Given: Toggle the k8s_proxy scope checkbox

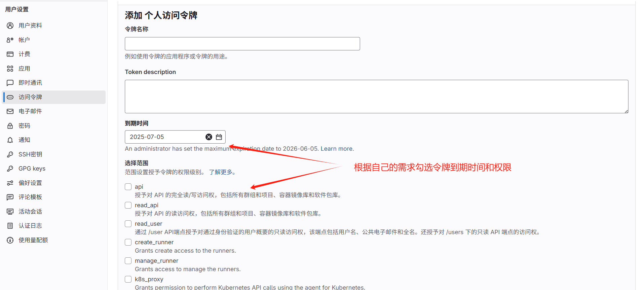Looking at the screenshot, I should tap(128, 279).
